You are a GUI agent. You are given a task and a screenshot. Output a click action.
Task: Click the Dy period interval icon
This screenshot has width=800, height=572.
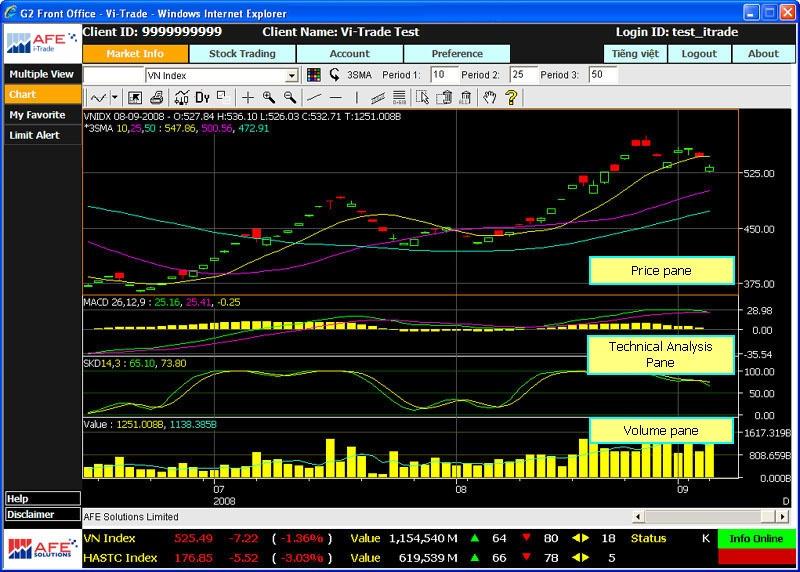[203, 97]
